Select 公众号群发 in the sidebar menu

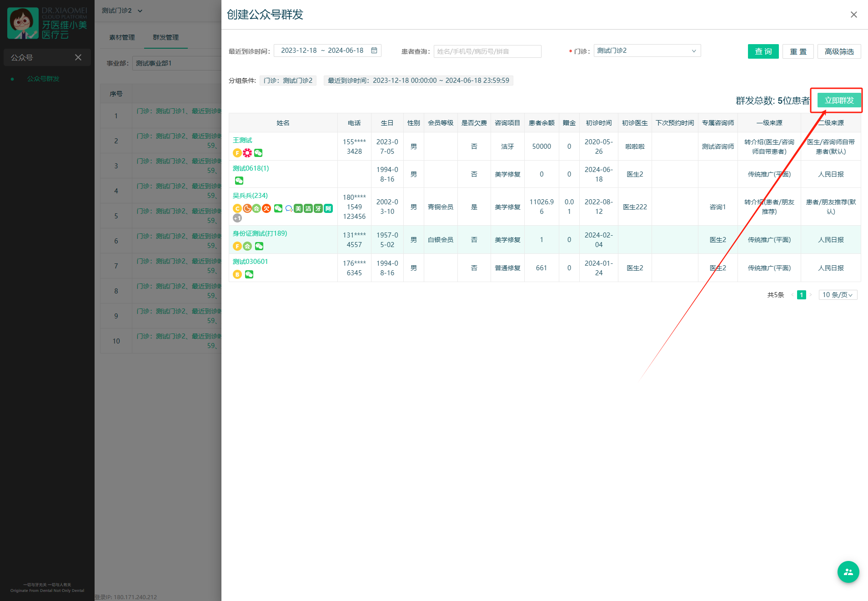(43, 79)
